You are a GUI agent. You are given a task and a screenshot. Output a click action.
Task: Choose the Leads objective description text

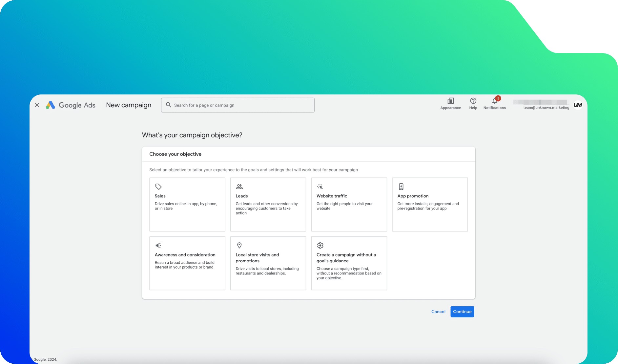pos(266,208)
